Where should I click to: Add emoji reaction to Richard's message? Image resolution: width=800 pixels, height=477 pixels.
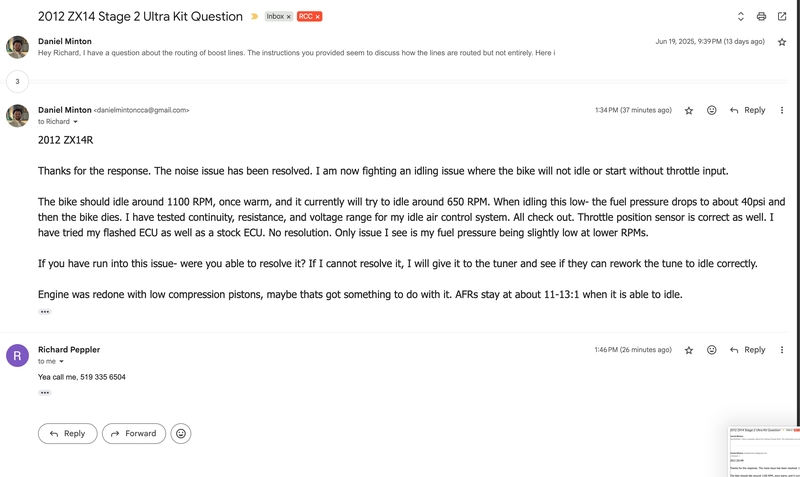[711, 350]
